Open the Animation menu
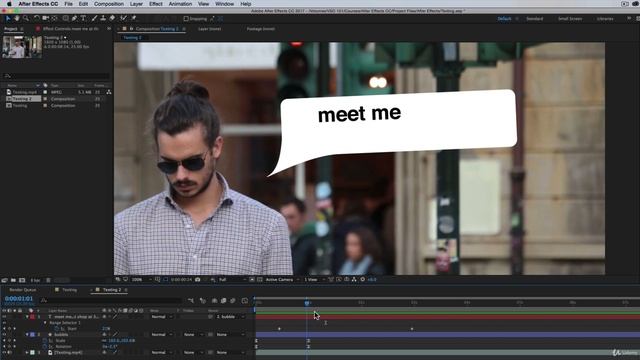The image size is (640, 360). [x=180, y=4]
